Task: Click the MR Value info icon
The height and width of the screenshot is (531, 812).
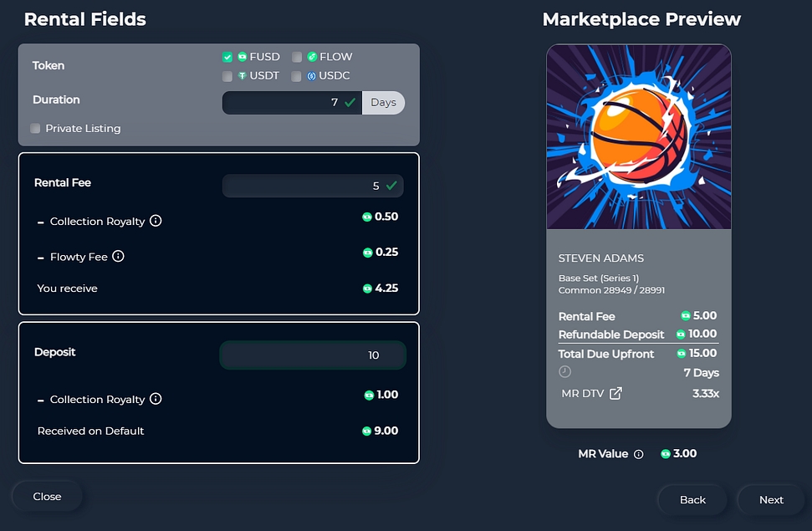Action: pos(639,454)
